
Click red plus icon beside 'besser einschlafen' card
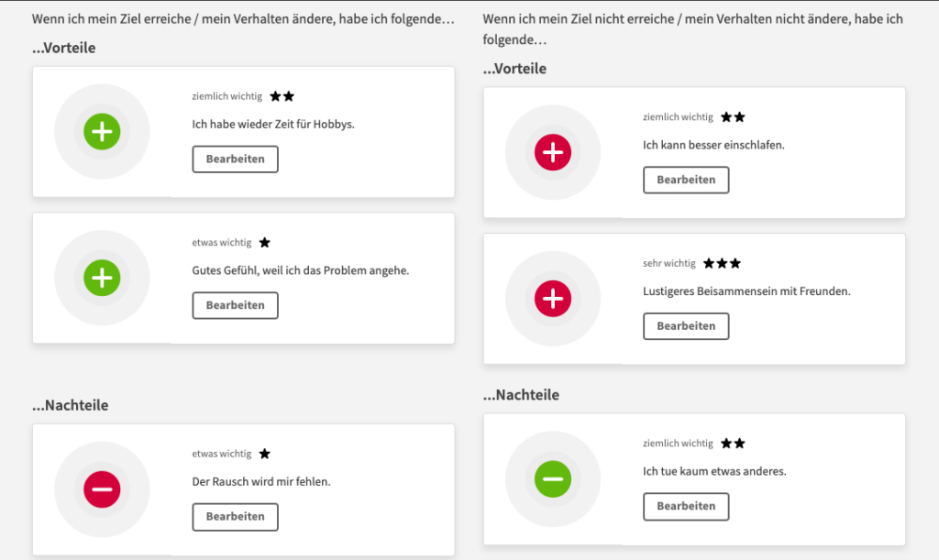point(553,152)
